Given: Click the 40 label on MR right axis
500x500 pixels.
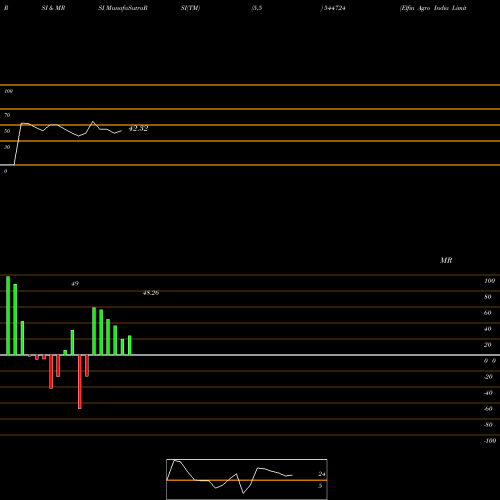Looking at the screenshot, I should pos(488,329).
